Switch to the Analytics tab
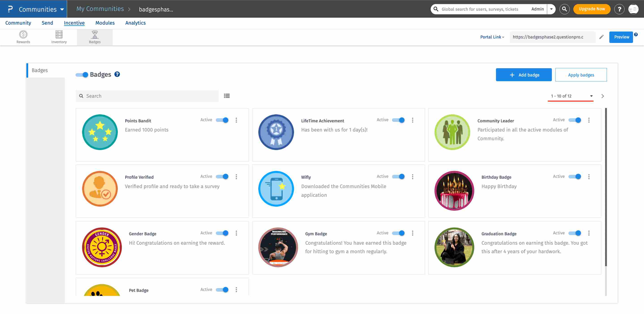Screen dimensions: 644x314 (x=135, y=23)
